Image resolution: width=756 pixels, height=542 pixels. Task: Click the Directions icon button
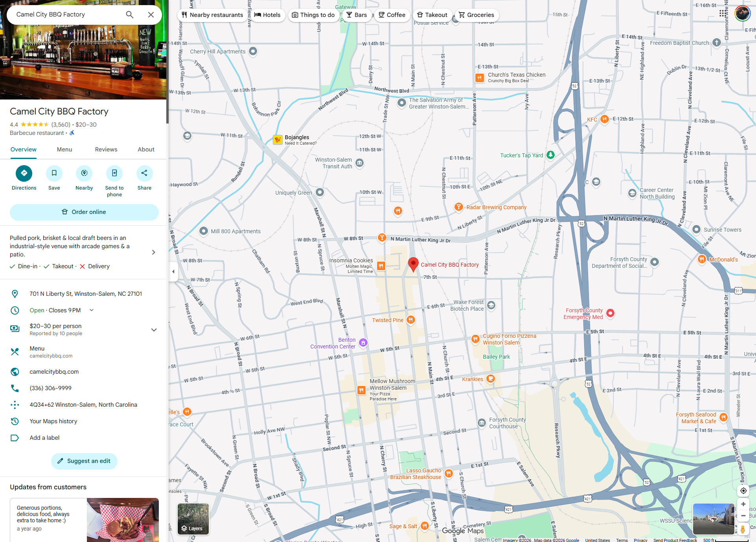coord(24,173)
